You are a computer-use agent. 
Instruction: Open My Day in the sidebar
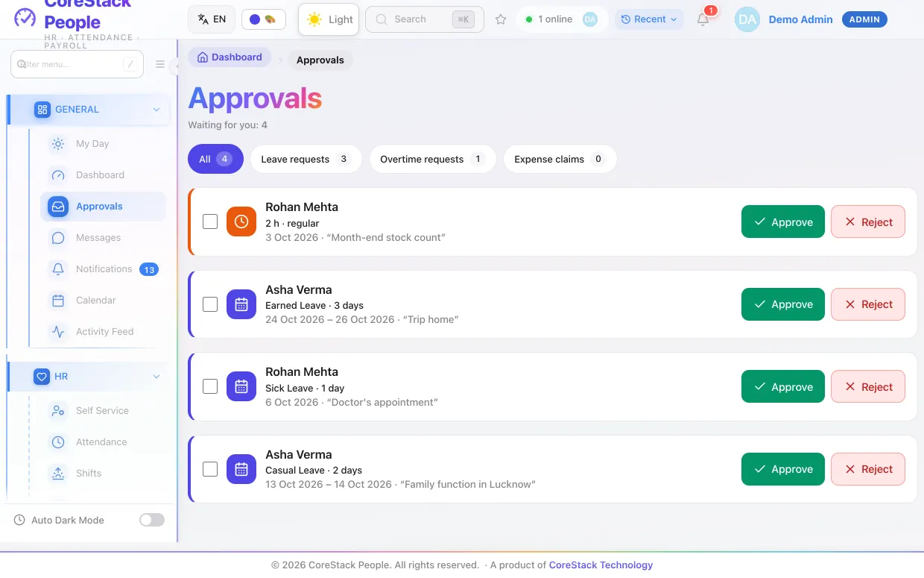(104, 144)
